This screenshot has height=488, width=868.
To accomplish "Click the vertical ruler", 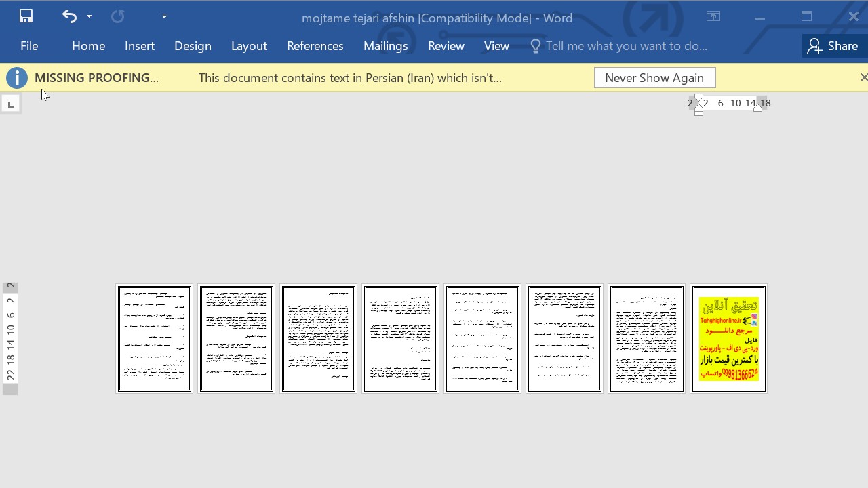I will click(10, 338).
